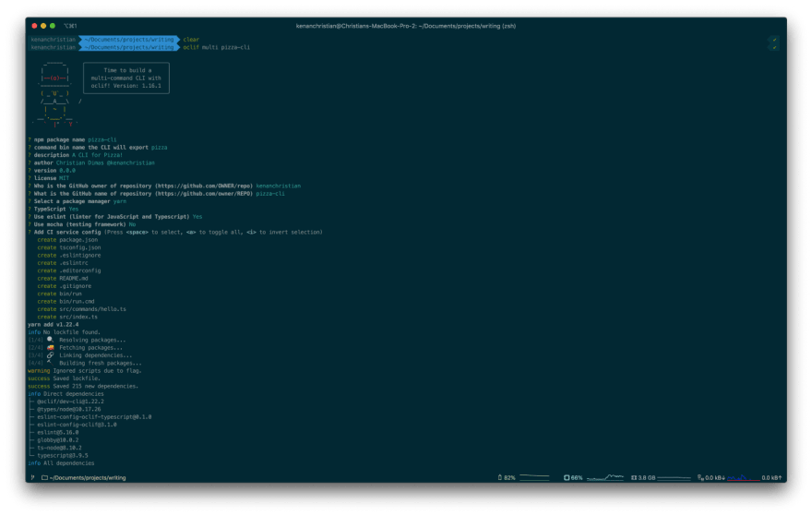Click the 'create .eslintignore' line

pyautogui.click(x=69, y=256)
